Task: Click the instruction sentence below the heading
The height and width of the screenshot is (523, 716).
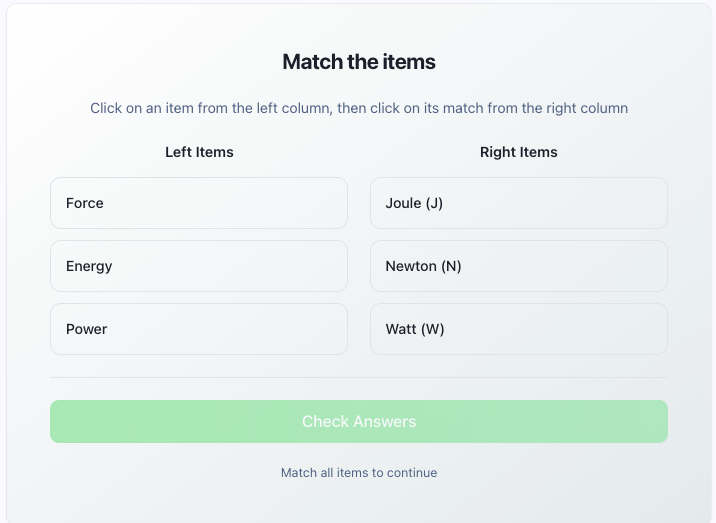Action: click(359, 108)
